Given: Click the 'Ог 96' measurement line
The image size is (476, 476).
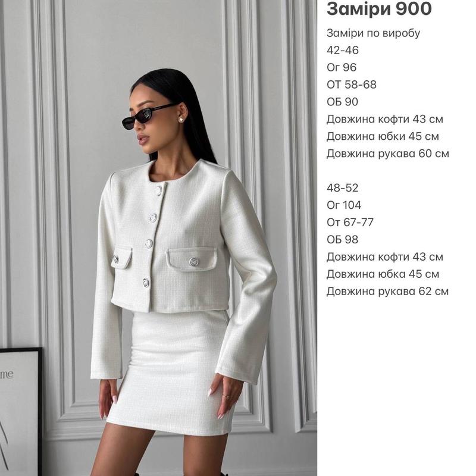Looking at the screenshot, I should pos(342,67).
